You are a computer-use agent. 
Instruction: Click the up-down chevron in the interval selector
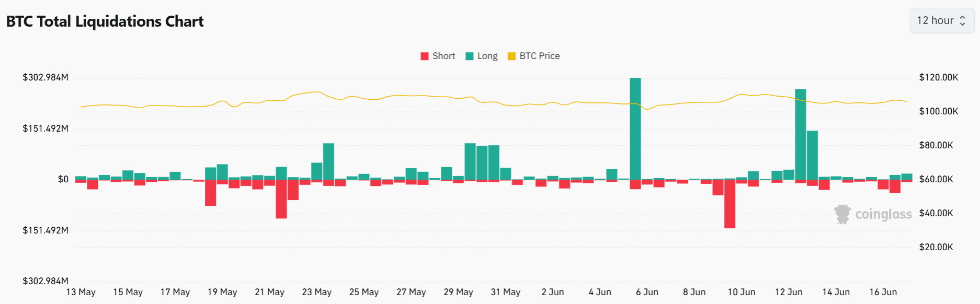[964, 20]
